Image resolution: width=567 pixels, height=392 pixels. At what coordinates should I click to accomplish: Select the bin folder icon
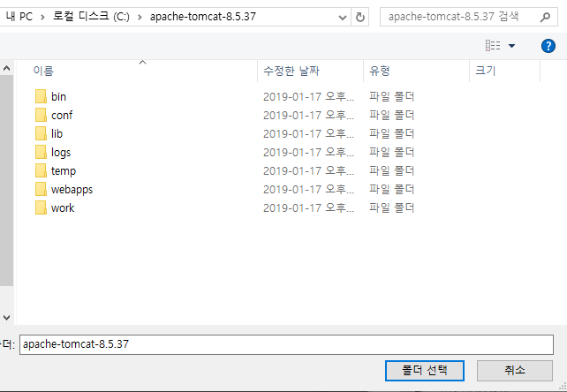tap(41, 96)
